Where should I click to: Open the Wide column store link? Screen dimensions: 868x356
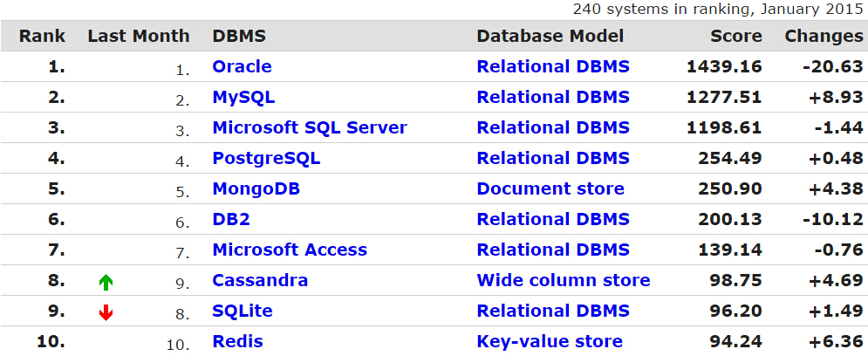pos(564,279)
